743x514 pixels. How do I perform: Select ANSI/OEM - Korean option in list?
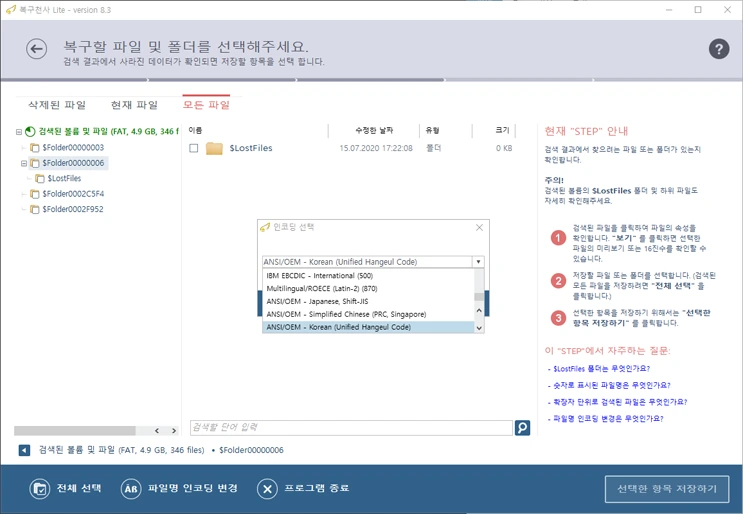coord(368,327)
